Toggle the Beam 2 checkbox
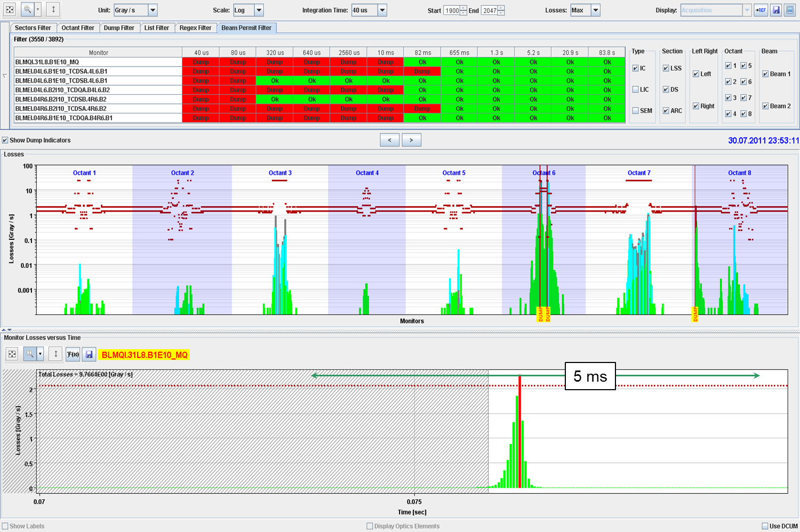800x532 pixels. (x=765, y=106)
